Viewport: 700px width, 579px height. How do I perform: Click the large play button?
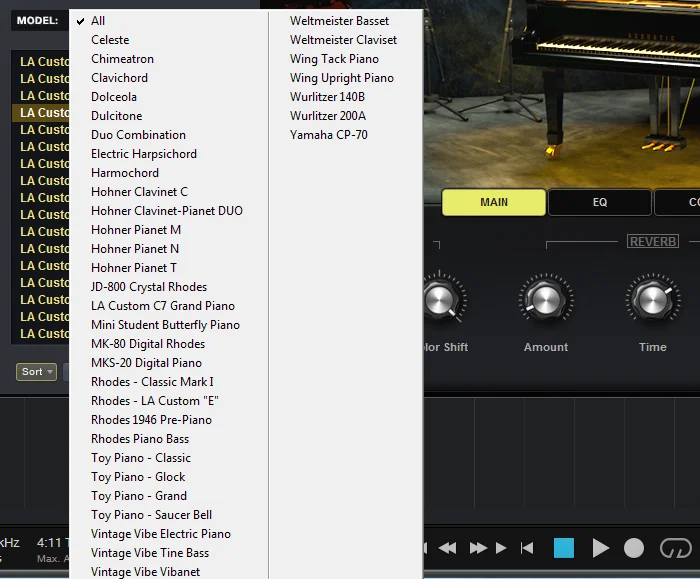600,548
